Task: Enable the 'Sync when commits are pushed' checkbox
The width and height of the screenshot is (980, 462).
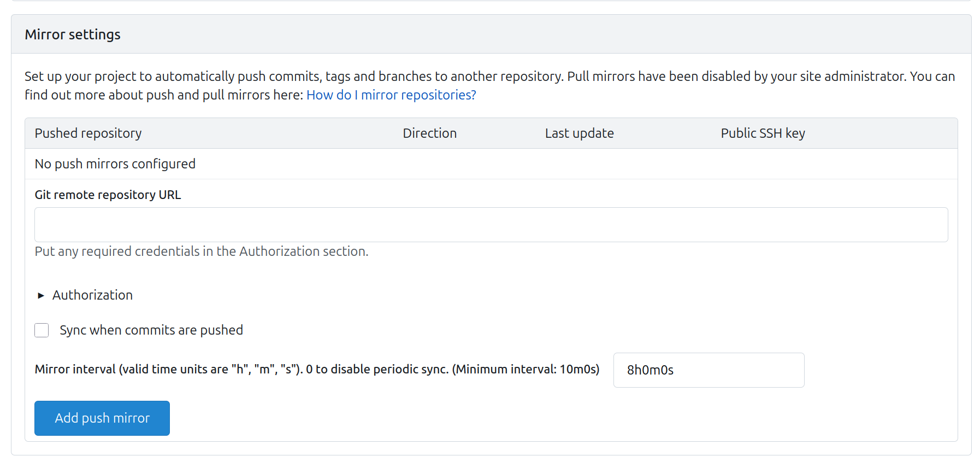Action: click(x=42, y=330)
